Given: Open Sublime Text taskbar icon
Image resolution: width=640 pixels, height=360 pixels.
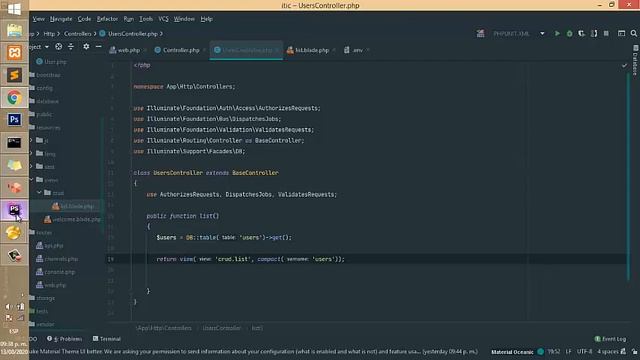Looking at the screenshot, I should click(x=14, y=75).
